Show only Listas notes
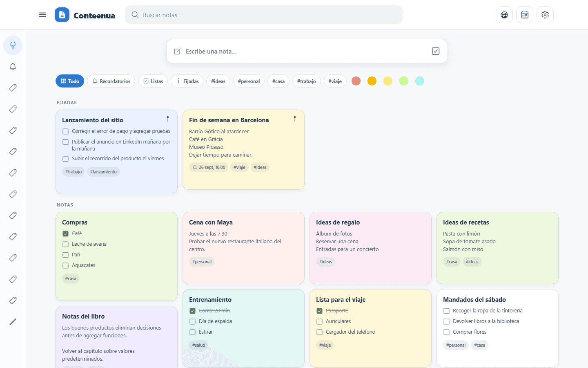Screen dimensions: 588x368 (x=153, y=81)
